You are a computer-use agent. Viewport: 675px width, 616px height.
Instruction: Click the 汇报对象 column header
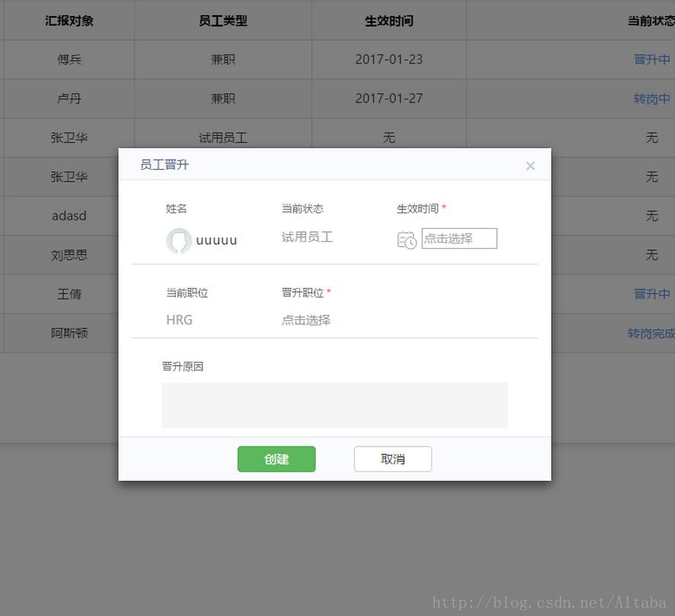pyautogui.click(x=69, y=21)
